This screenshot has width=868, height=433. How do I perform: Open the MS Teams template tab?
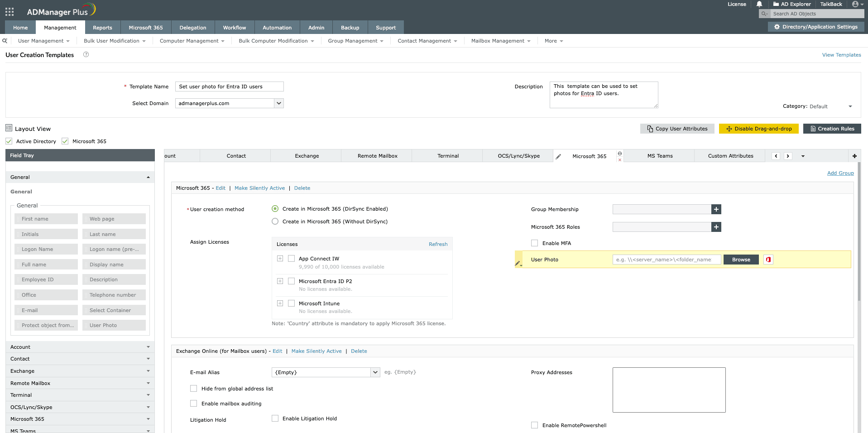[x=660, y=156]
